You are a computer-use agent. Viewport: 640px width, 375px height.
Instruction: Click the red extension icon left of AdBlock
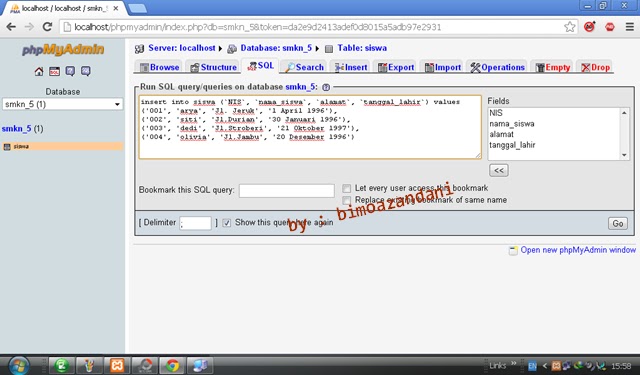pos(589,27)
